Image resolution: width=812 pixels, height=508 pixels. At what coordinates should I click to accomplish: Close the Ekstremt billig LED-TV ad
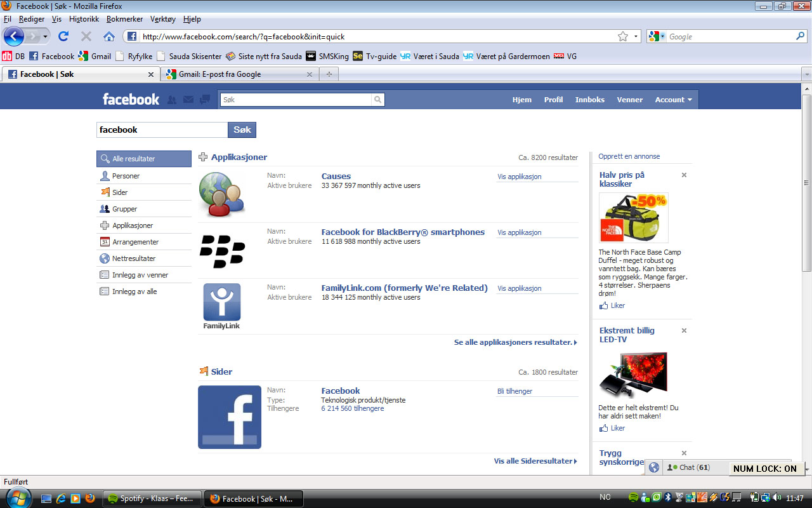(x=684, y=331)
